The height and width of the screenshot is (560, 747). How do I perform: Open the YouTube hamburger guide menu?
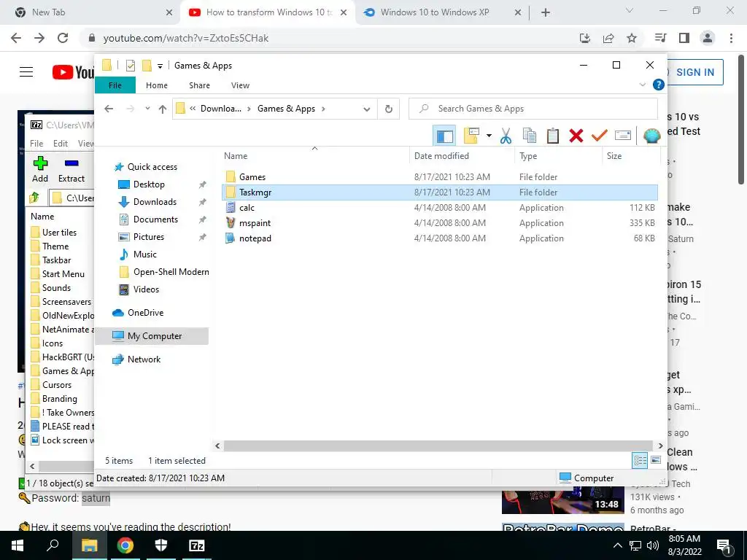point(26,72)
